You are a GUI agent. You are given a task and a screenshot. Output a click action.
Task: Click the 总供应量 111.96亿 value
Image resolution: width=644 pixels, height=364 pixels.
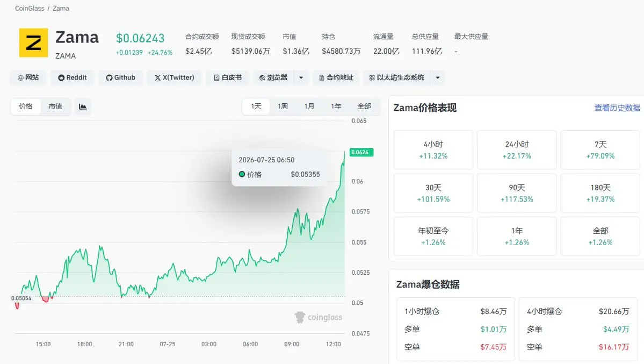point(426,51)
